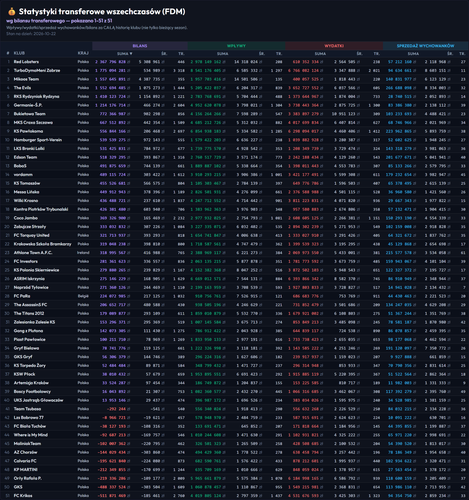Click the club name Germania-Ś.P.
The image size is (469, 500).
(x=28, y=105)
